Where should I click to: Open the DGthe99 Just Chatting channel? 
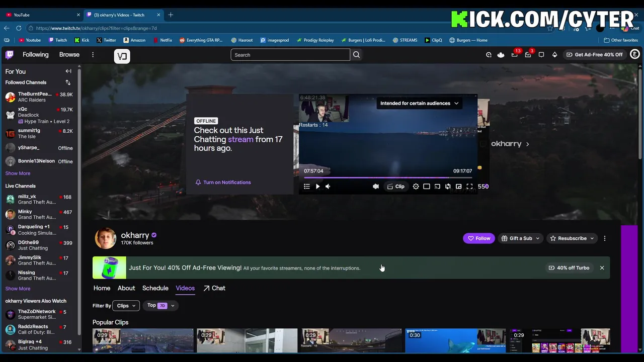click(x=39, y=245)
